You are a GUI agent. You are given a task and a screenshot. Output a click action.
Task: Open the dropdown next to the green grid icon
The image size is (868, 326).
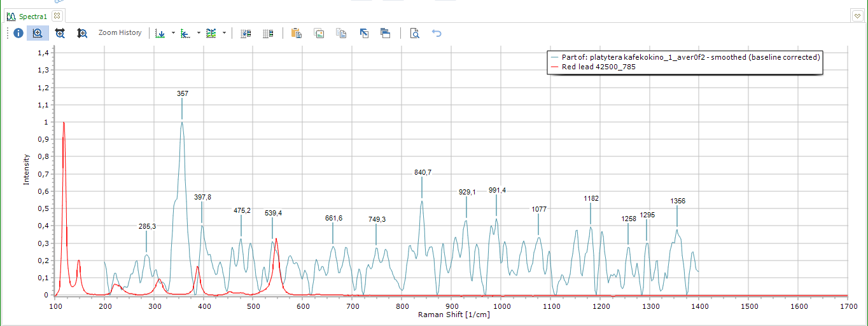coord(224,33)
